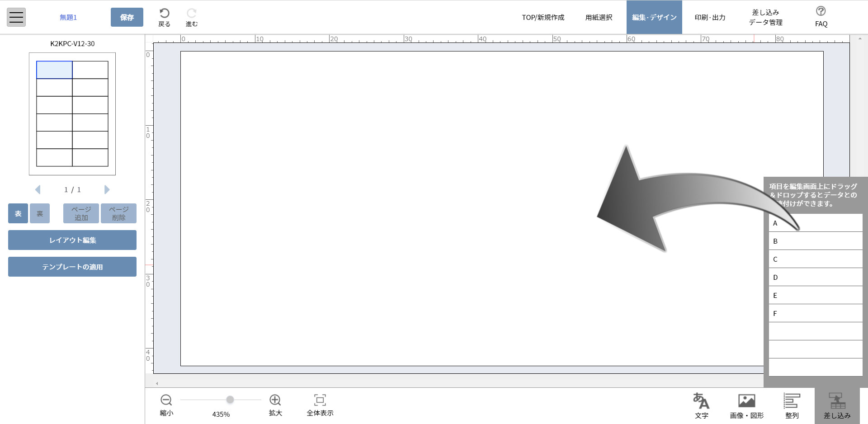
Task: Click the 保存 save button
Action: [127, 17]
